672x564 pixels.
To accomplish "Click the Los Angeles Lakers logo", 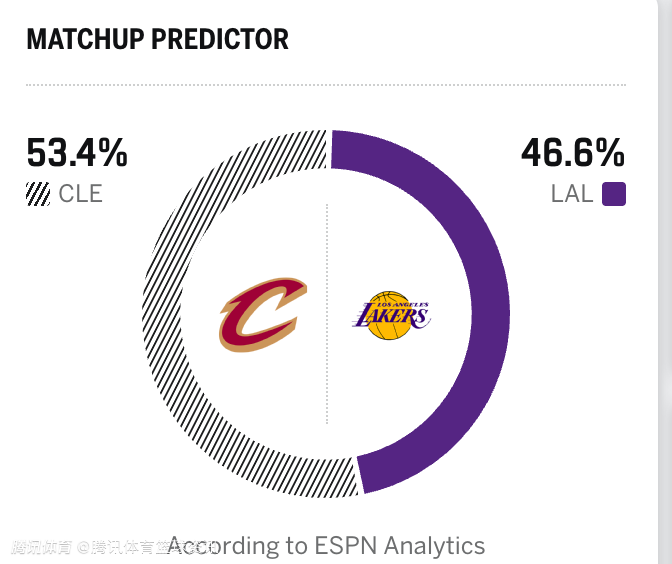I will click(391, 316).
